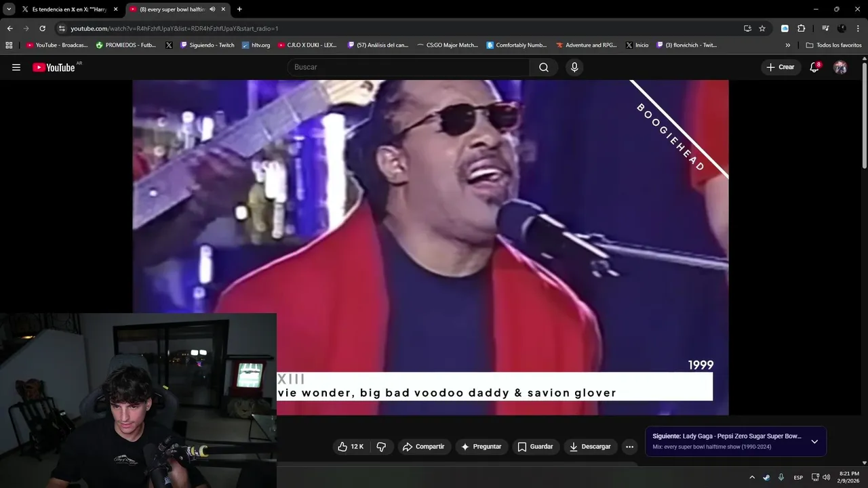This screenshot has width=868, height=488.
Task: Click the blue extension icon in toolbar
Action: click(x=785, y=28)
